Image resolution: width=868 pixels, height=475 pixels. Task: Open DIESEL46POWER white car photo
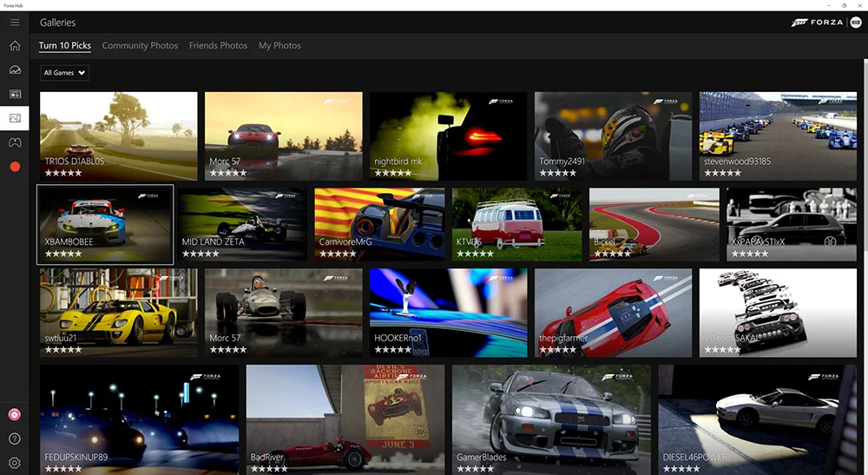(757, 419)
